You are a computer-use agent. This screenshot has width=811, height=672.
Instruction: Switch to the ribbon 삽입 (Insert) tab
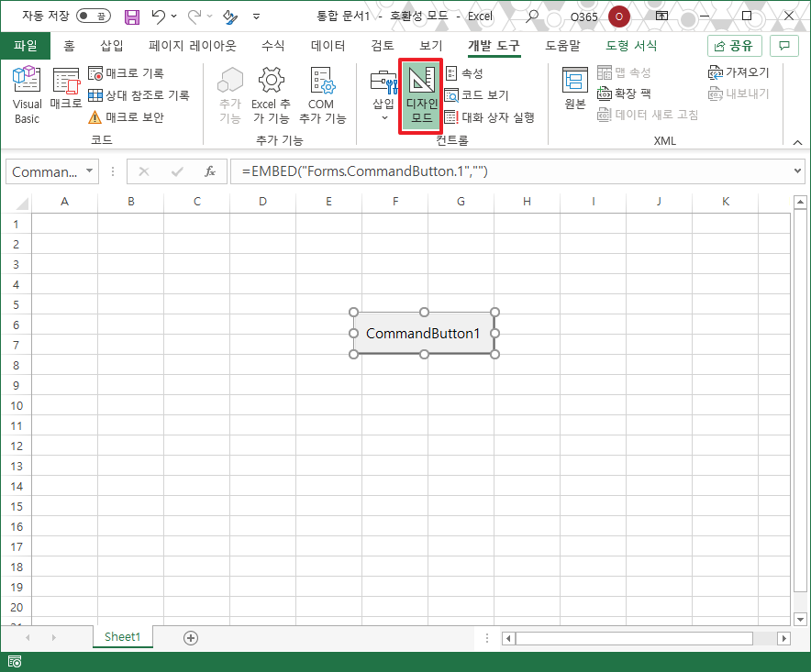coord(112,46)
